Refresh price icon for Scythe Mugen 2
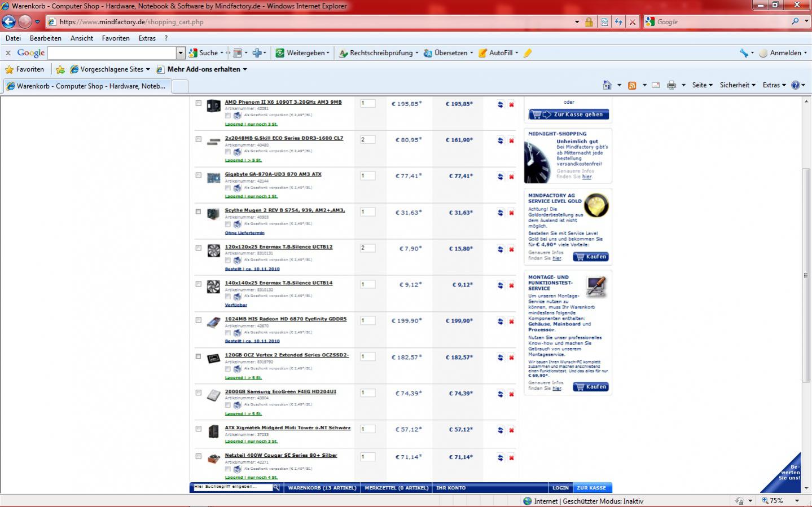This screenshot has height=507, width=812. pyautogui.click(x=500, y=213)
